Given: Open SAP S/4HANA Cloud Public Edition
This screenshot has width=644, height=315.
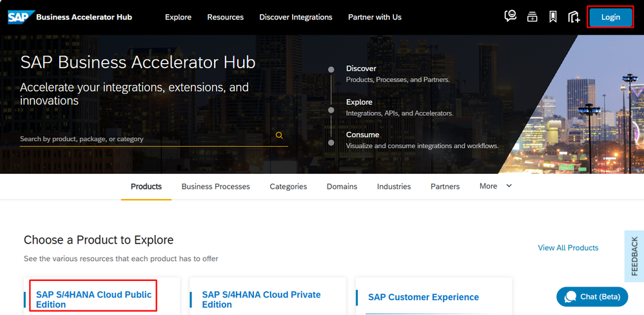Looking at the screenshot, I should 93,300.
